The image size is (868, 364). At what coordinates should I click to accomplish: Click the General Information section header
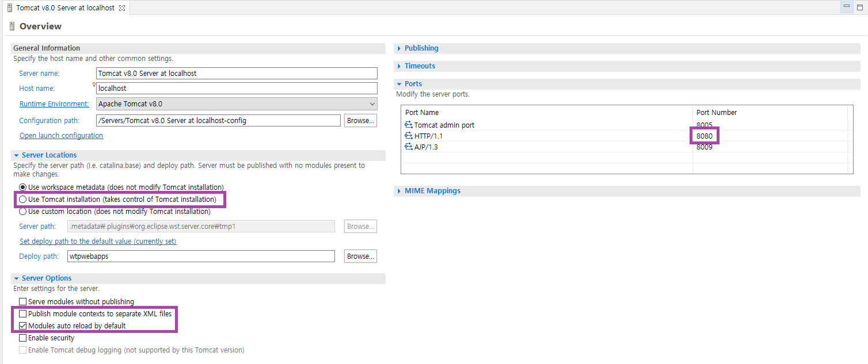click(198, 48)
